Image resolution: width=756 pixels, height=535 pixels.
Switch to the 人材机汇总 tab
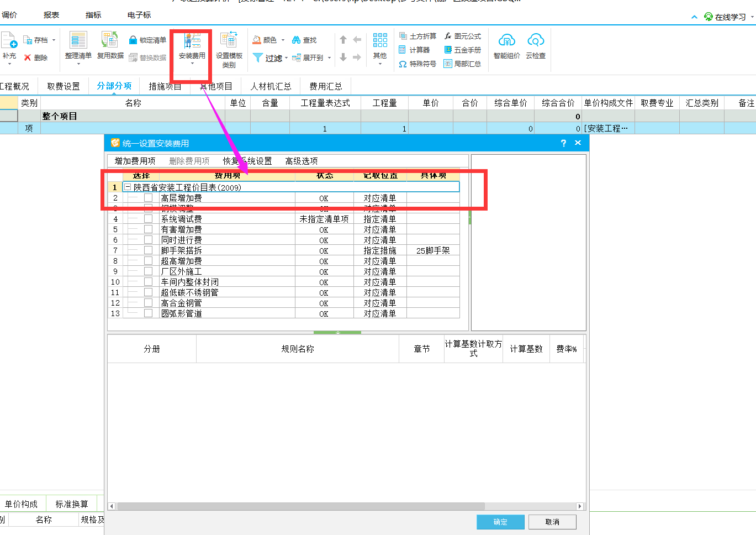pyautogui.click(x=271, y=86)
